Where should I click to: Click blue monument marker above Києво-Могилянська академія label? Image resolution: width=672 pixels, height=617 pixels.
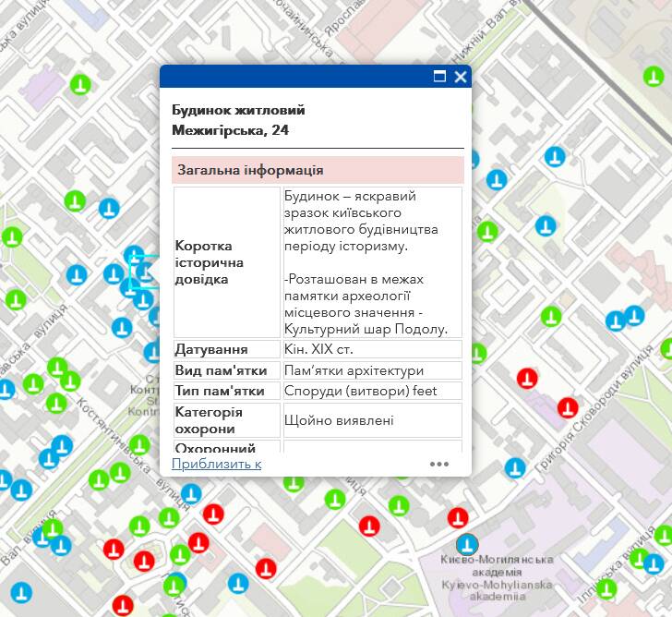tap(468, 544)
